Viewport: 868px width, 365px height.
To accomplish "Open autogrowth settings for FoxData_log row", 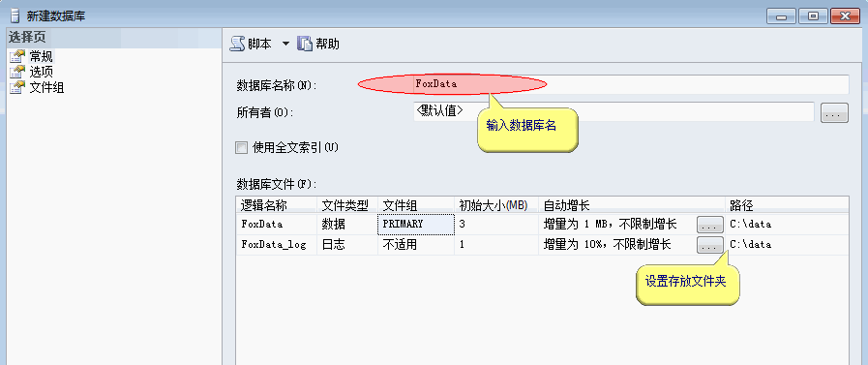I will 709,244.
